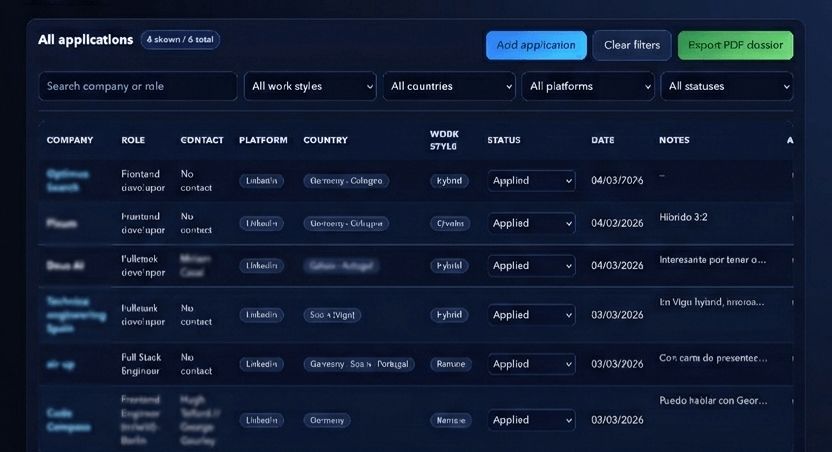Click the 'Hibrido 3:2' note
The width and height of the screenshot is (832, 452).
click(683, 217)
